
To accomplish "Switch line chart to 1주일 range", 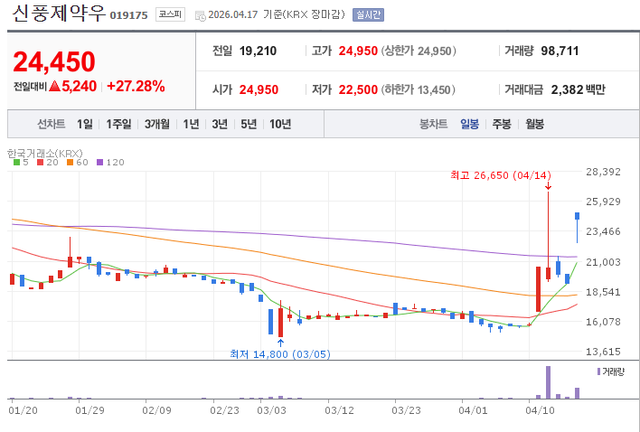I will (119, 124).
